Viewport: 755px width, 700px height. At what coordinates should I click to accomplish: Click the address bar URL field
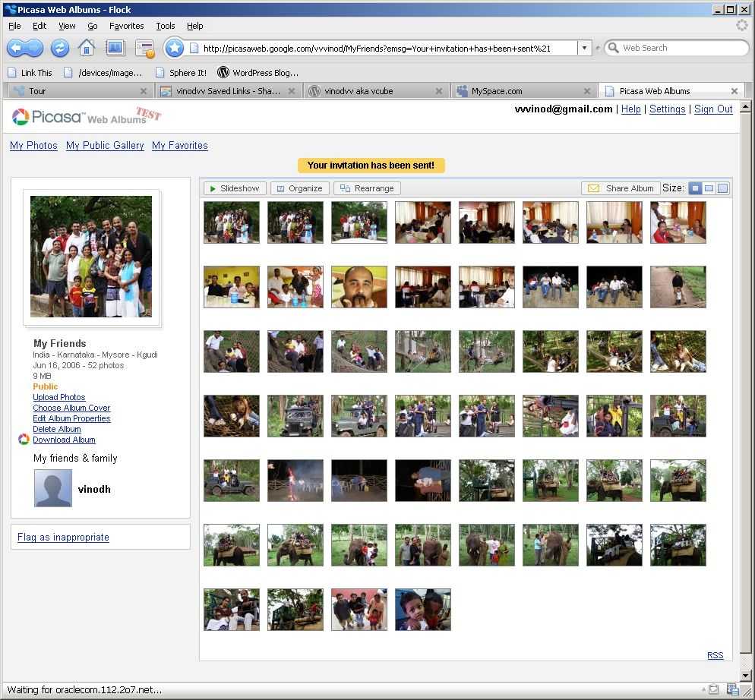(x=383, y=48)
